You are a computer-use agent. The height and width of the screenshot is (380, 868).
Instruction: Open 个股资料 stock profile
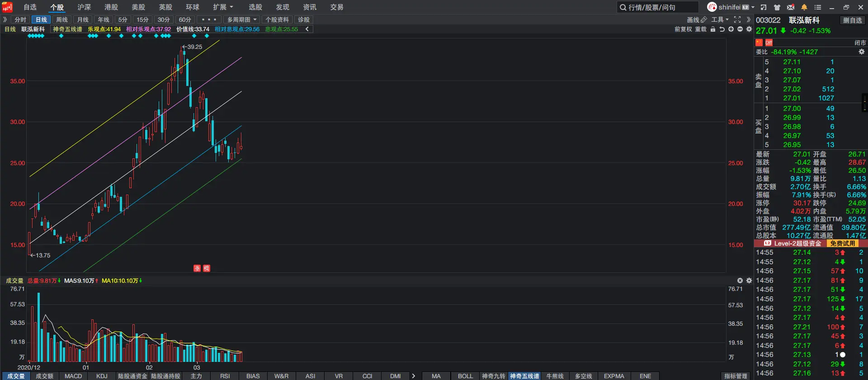coord(277,20)
